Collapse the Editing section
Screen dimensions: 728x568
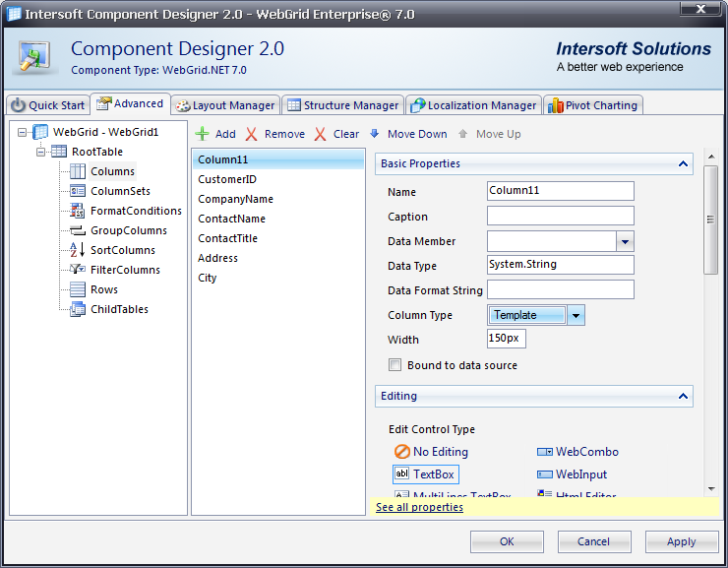[682, 397]
